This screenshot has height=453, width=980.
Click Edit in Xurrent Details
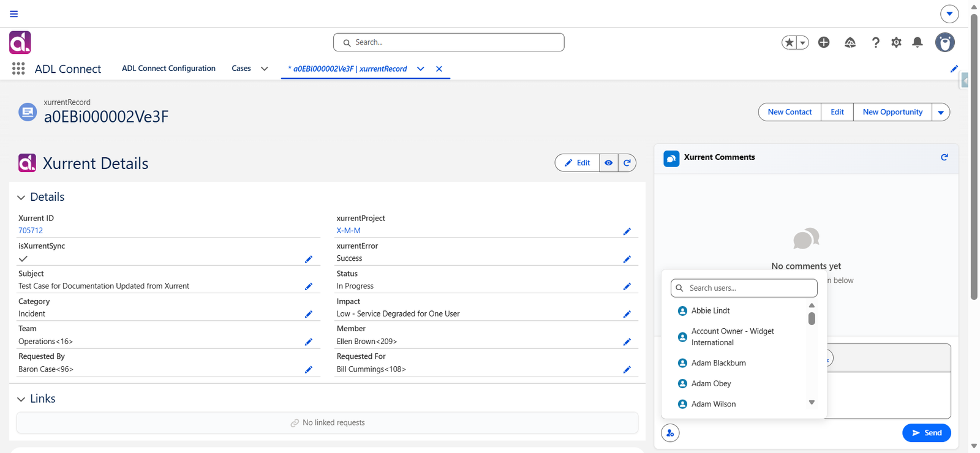[x=577, y=163]
